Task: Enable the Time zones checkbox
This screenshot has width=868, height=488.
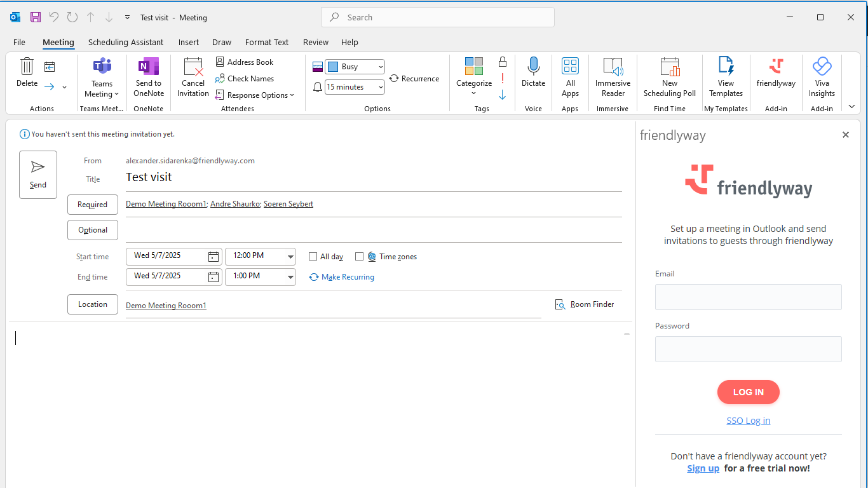Action: coord(359,257)
